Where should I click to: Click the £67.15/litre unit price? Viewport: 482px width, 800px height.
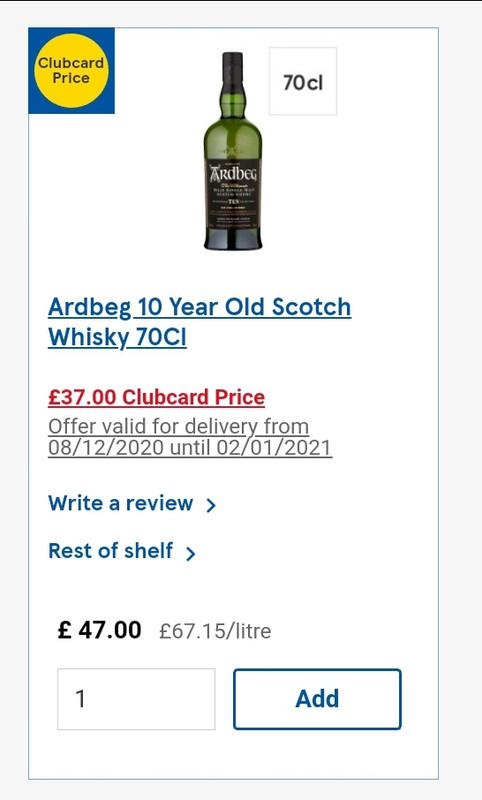click(x=215, y=631)
